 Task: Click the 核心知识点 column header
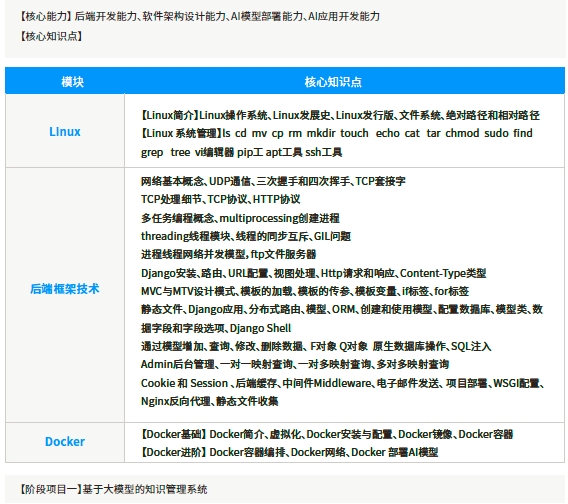tap(333, 82)
